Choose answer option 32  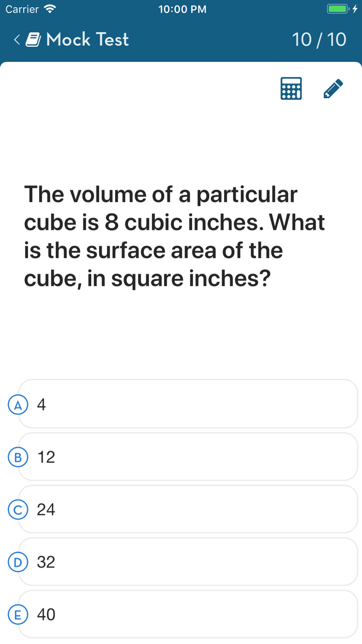(x=188, y=562)
